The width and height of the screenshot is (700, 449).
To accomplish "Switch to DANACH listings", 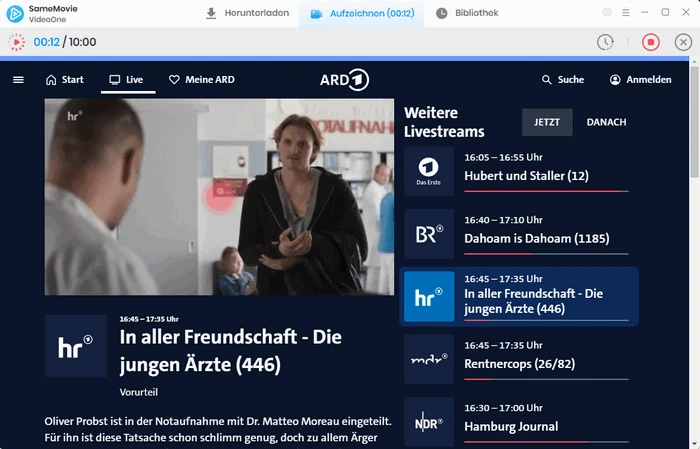I will [606, 122].
